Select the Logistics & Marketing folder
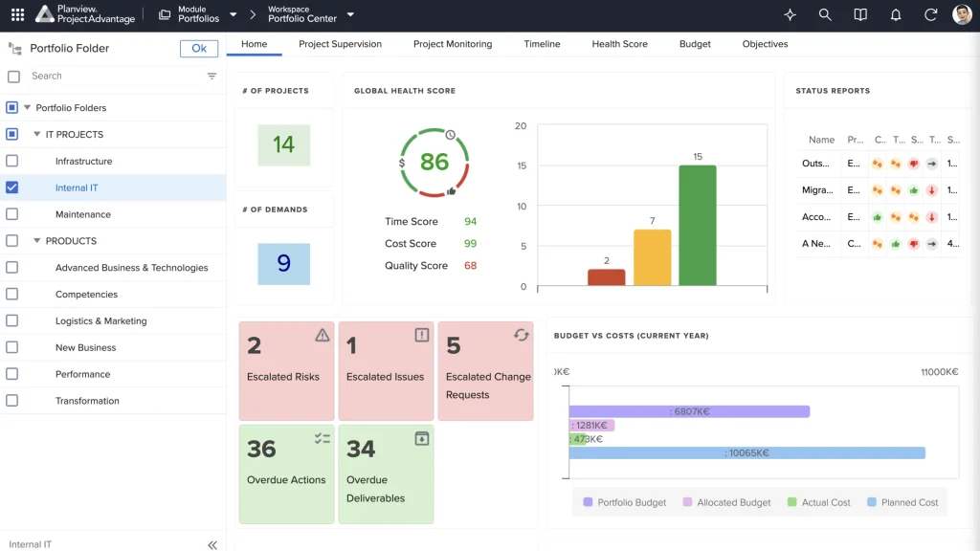 click(101, 320)
